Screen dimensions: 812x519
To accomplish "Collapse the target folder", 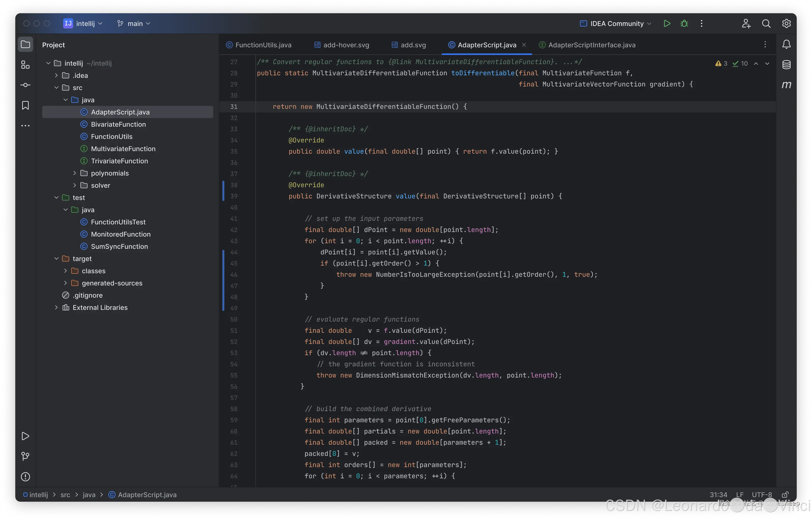I will coord(56,259).
